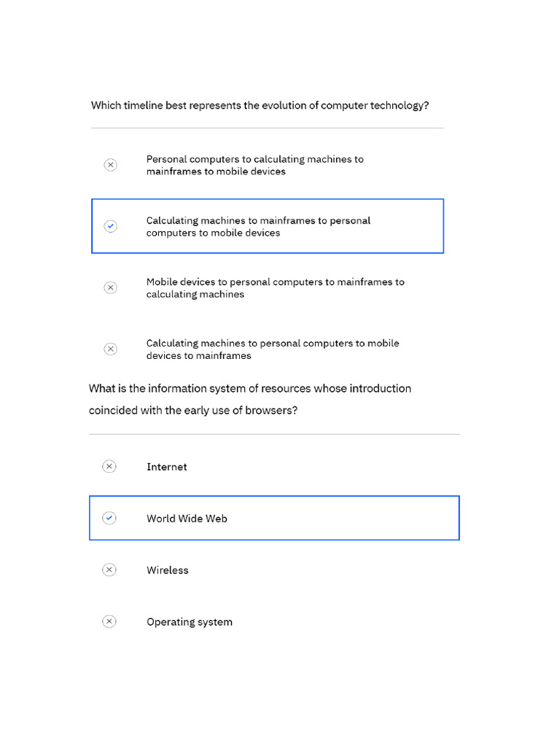Click the X icon beside 'Mobile devices to personal computers'
The width and height of the screenshot is (560, 747).
[x=110, y=287]
